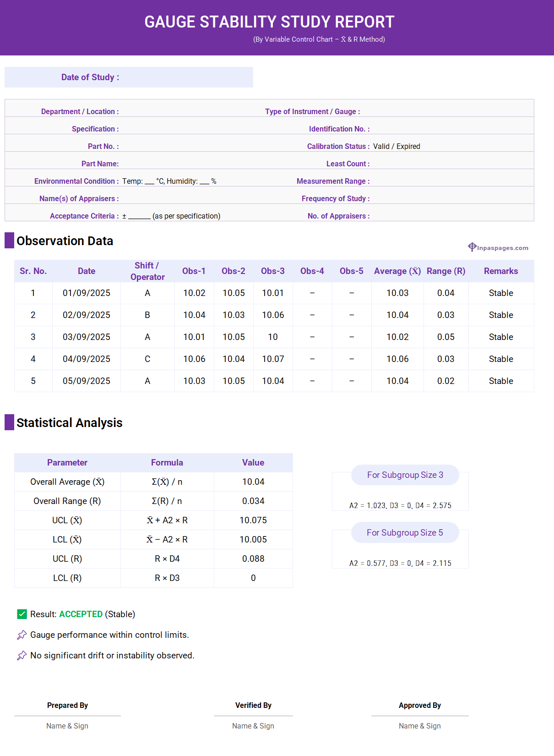Select the 'For Subgroup Size 5' pill
554x756 pixels.
tap(405, 533)
